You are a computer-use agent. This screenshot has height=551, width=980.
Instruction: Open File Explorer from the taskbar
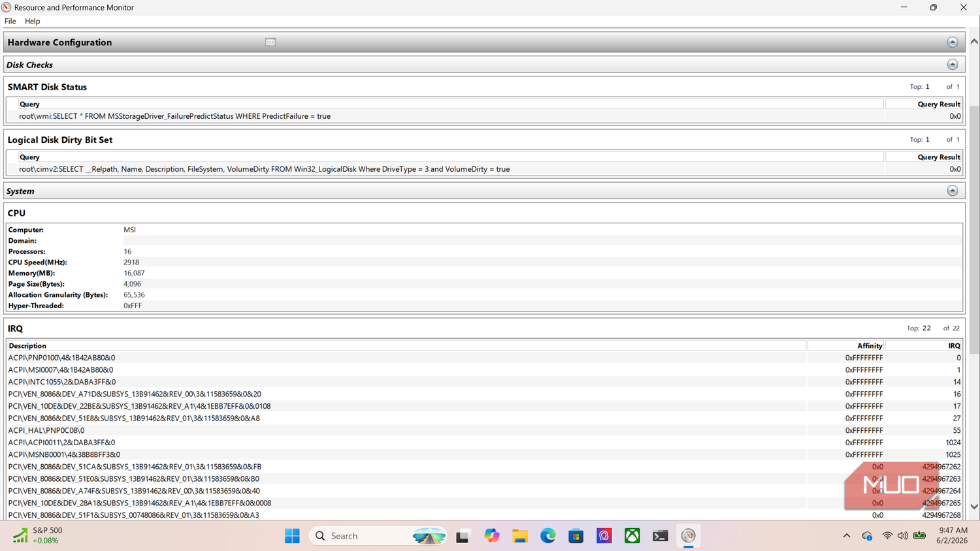point(520,536)
